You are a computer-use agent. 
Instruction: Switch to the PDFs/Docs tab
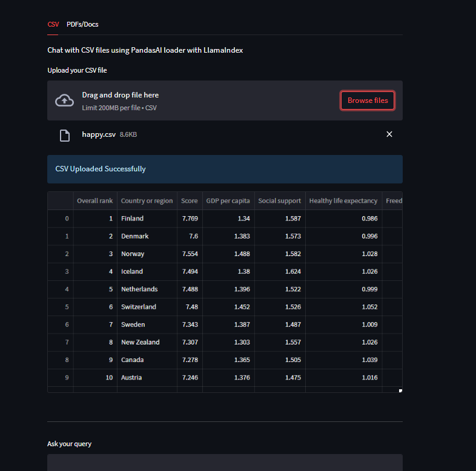click(82, 24)
